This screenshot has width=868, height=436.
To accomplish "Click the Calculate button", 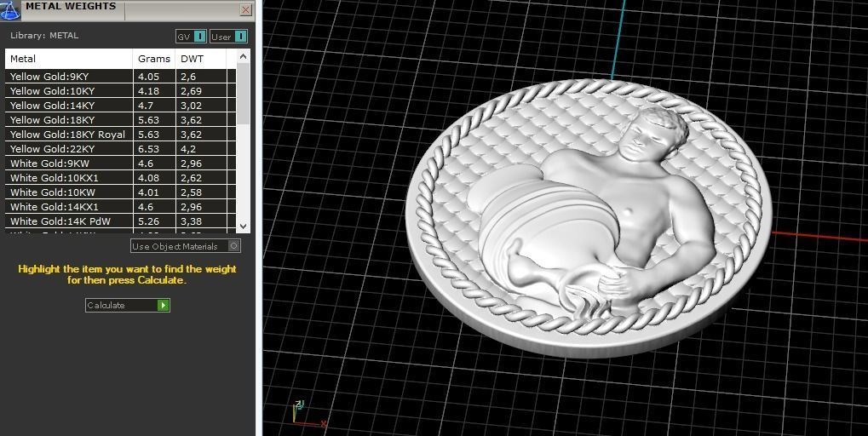I will tap(127, 305).
